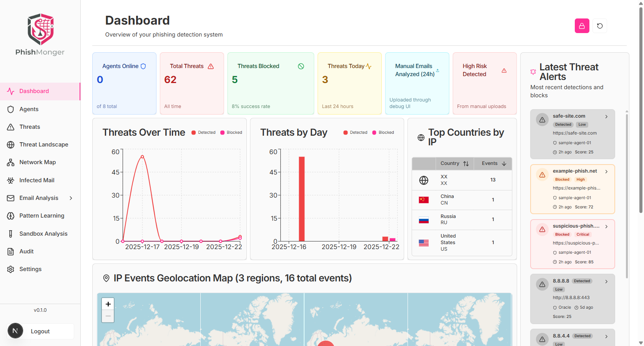Click the Settings gear icon
644x346 pixels.
tap(11, 269)
